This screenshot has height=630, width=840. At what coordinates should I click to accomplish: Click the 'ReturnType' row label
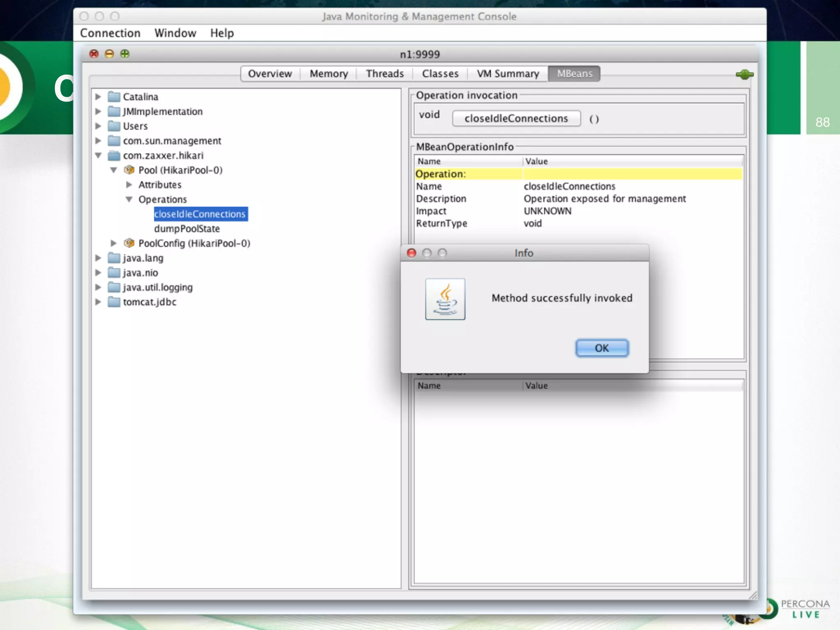442,224
